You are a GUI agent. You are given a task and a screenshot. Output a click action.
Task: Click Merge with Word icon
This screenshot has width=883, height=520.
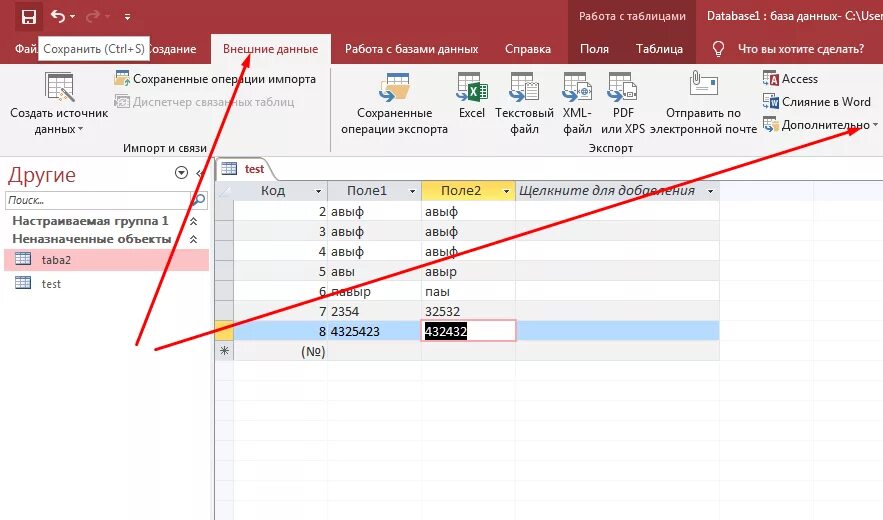[770, 101]
